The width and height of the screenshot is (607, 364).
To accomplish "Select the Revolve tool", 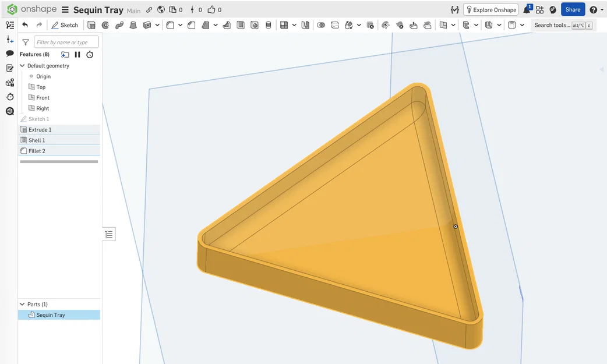I will (x=105, y=25).
